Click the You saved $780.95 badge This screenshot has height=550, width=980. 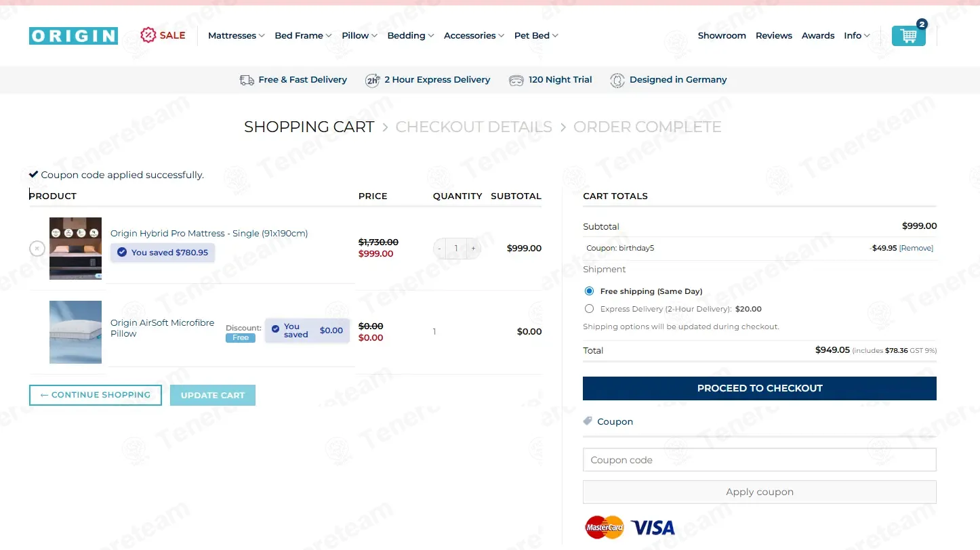[x=163, y=253]
